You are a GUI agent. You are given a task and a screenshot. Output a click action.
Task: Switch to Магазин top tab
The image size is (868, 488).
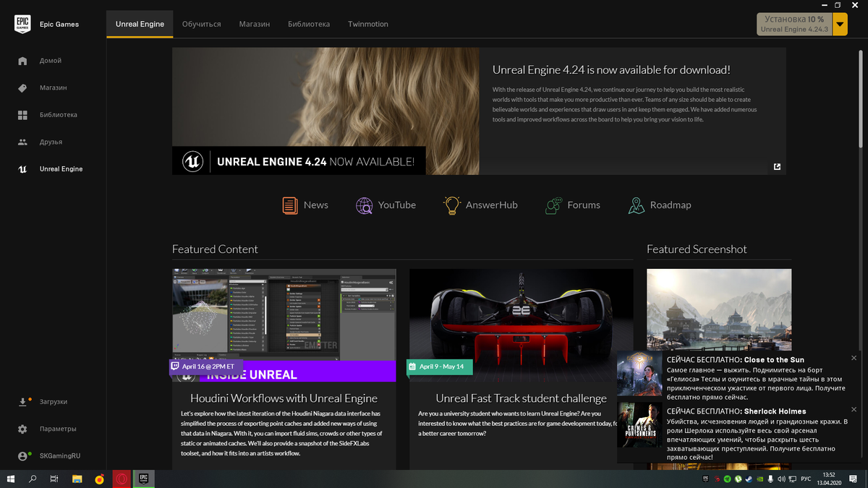click(255, 24)
